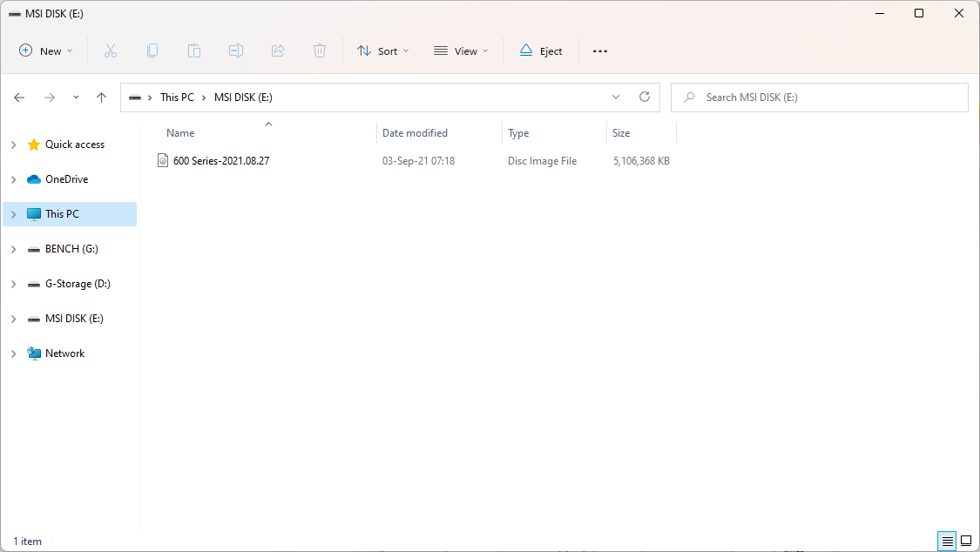Click the Quick access star icon
980x552 pixels.
point(34,145)
